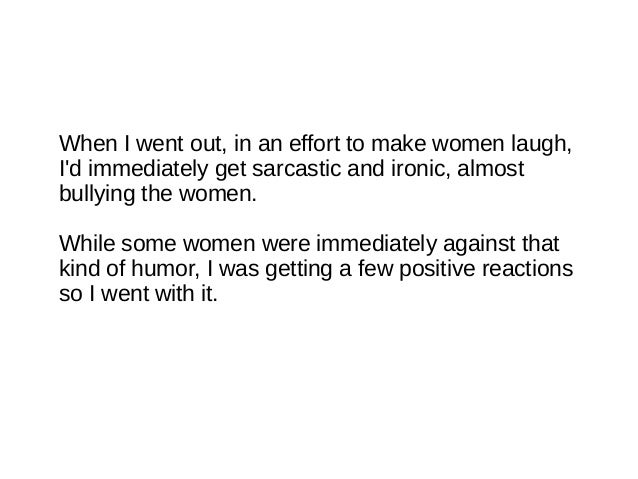Click the word "When" starting the text
Image resolution: width=638 pixels, height=479 pixels.
[x=88, y=143]
